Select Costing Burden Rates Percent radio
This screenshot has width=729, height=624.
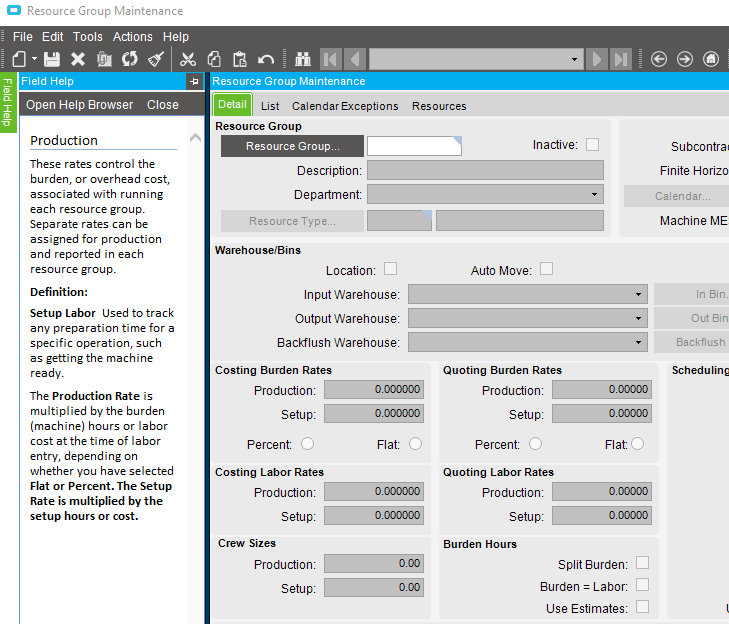(x=307, y=444)
